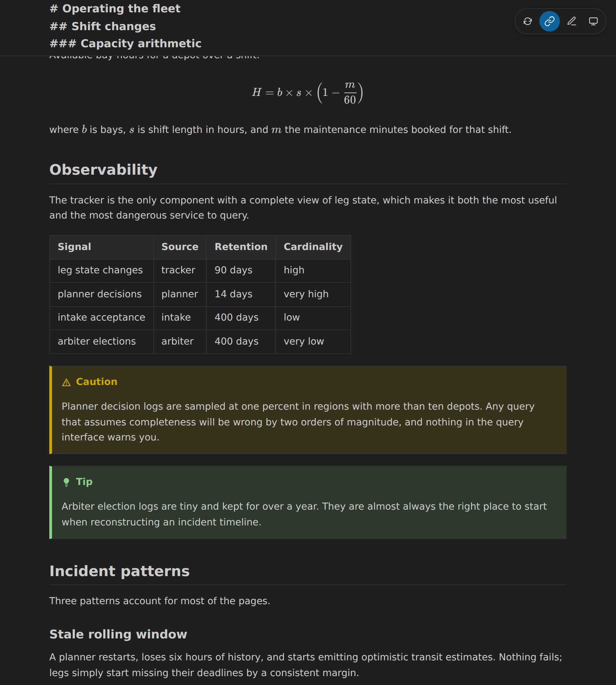This screenshot has height=685, width=616.
Task: Click the 'Caution' callout title
Action: 97,382
